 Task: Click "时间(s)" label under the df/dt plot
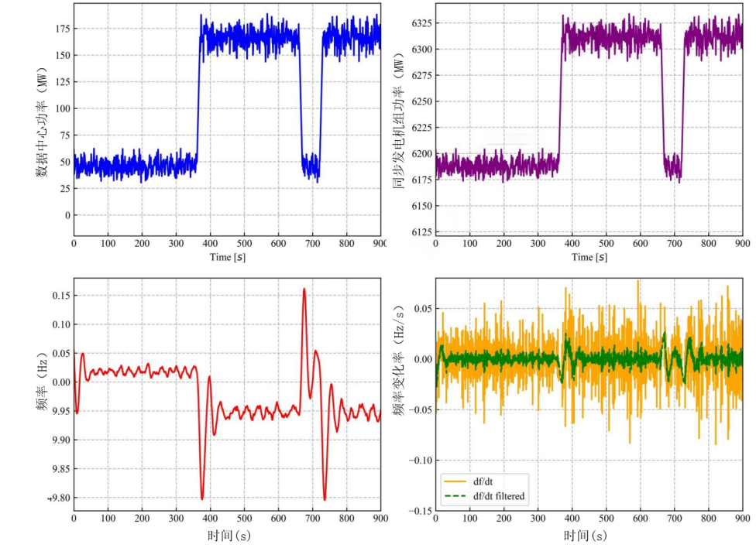coord(587,535)
